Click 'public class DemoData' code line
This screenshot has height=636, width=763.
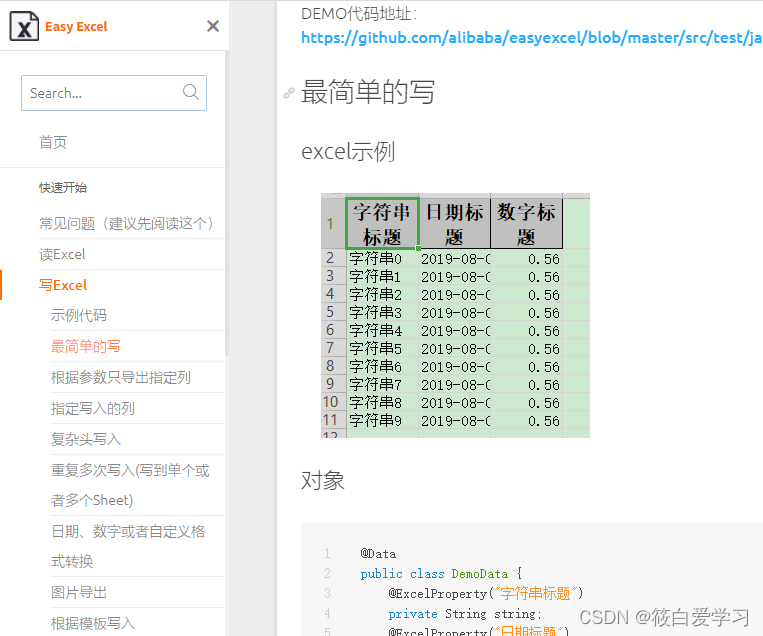click(441, 574)
